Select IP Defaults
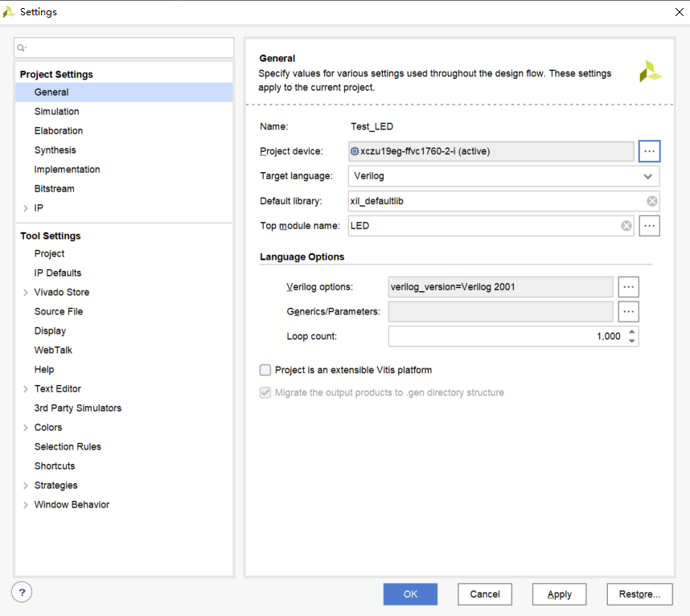Image resolution: width=690 pixels, height=616 pixels. pos(58,273)
